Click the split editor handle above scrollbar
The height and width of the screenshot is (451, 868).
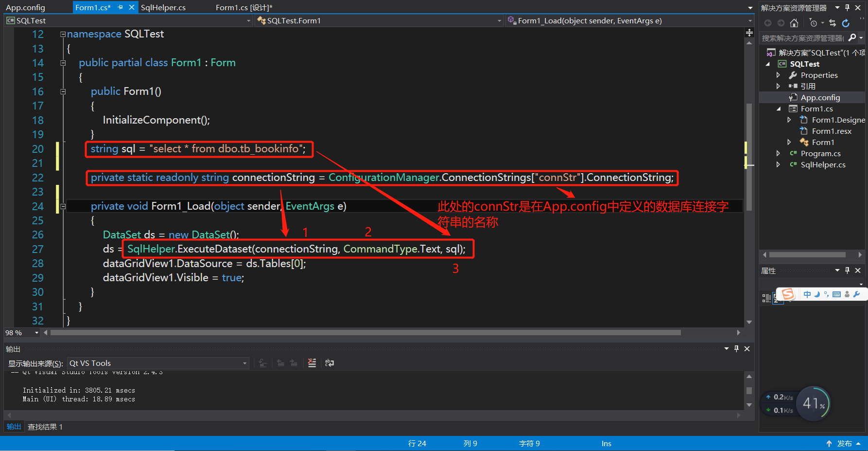tap(749, 33)
